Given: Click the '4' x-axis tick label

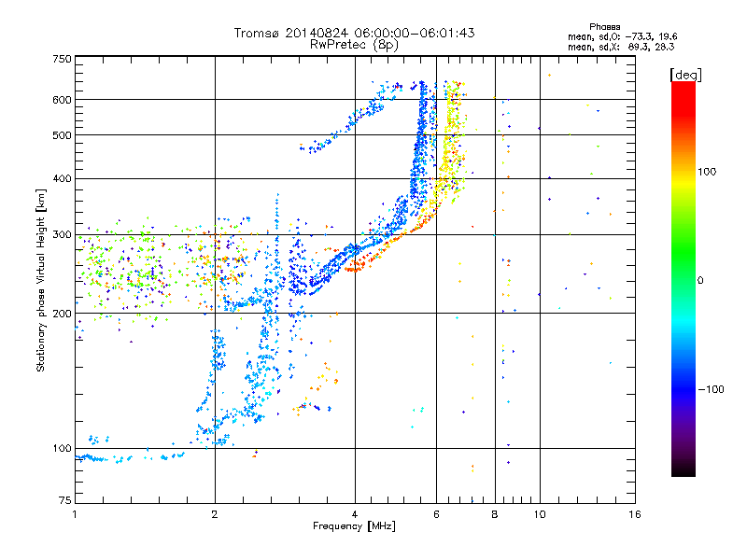Looking at the screenshot, I should (355, 514).
